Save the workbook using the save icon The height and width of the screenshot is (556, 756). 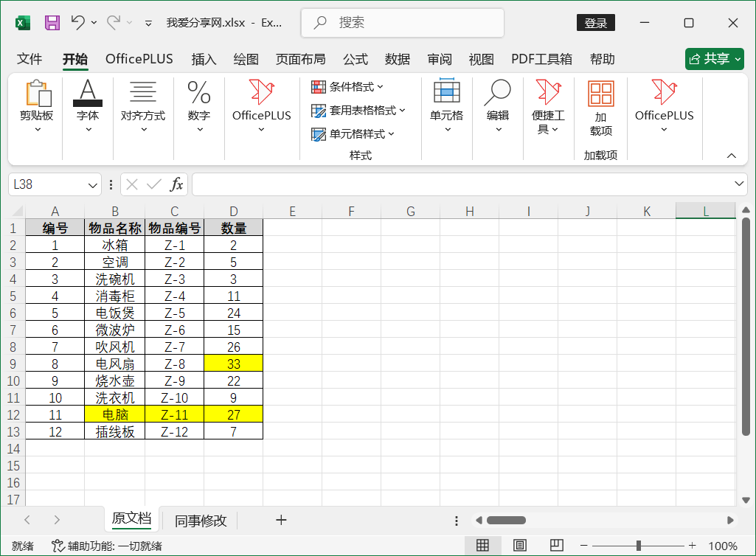point(52,22)
